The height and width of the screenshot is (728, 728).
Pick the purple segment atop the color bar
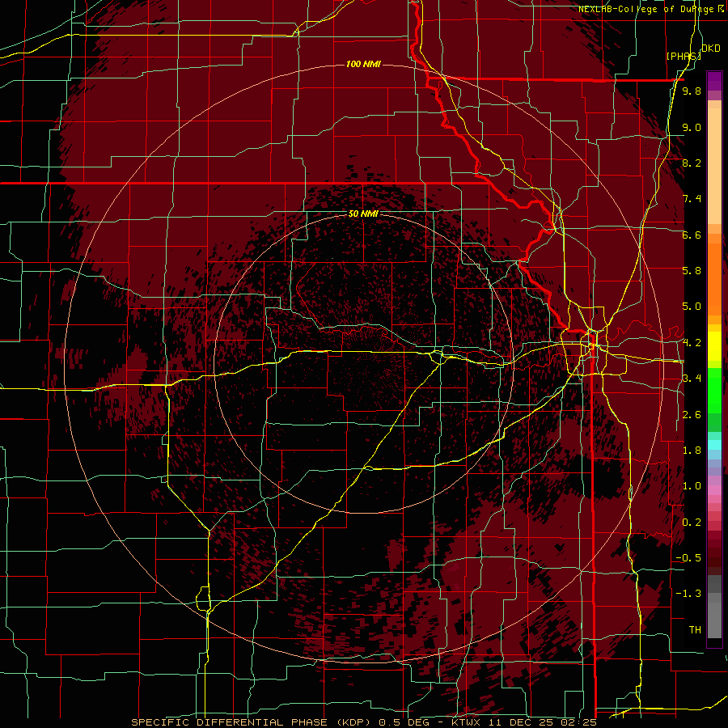pyautogui.click(x=714, y=82)
